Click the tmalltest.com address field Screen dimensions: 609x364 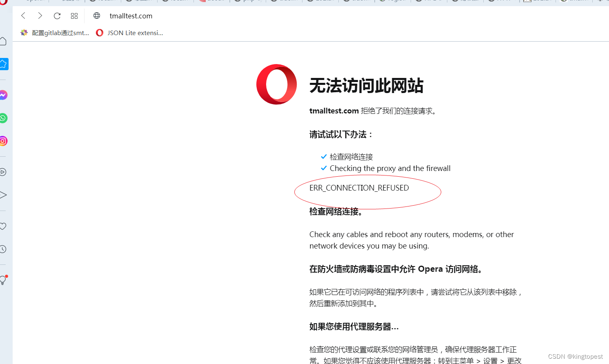[x=131, y=16]
